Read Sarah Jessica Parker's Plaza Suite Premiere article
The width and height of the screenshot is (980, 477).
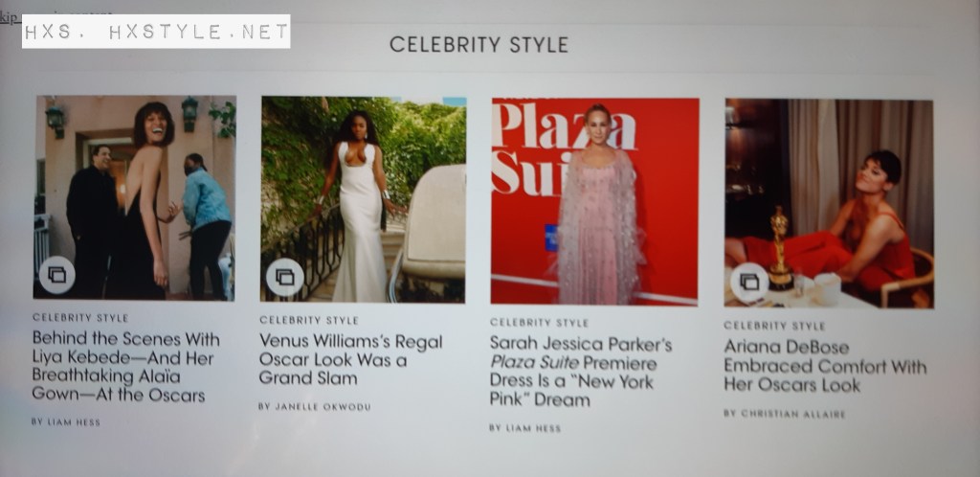tap(581, 372)
